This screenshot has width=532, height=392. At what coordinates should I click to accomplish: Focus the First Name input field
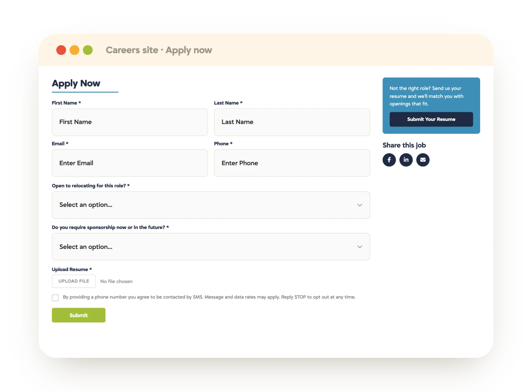coord(130,122)
